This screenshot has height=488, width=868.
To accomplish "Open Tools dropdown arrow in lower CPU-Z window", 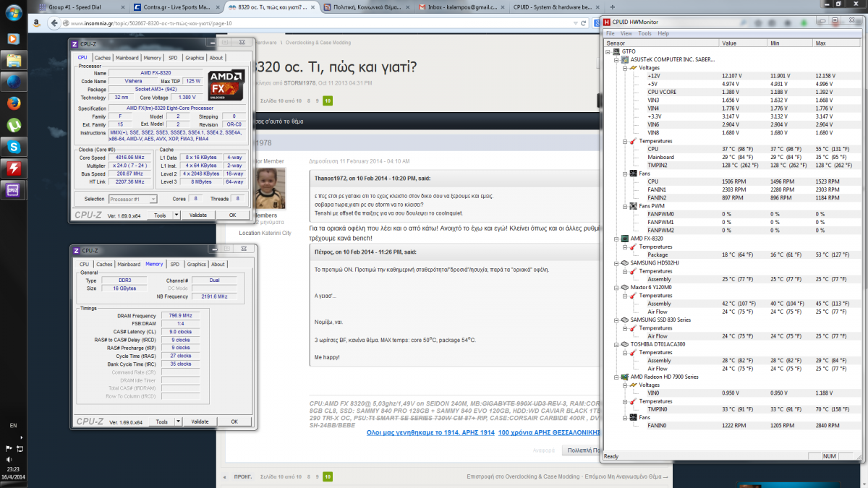I will pyautogui.click(x=177, y=421).
